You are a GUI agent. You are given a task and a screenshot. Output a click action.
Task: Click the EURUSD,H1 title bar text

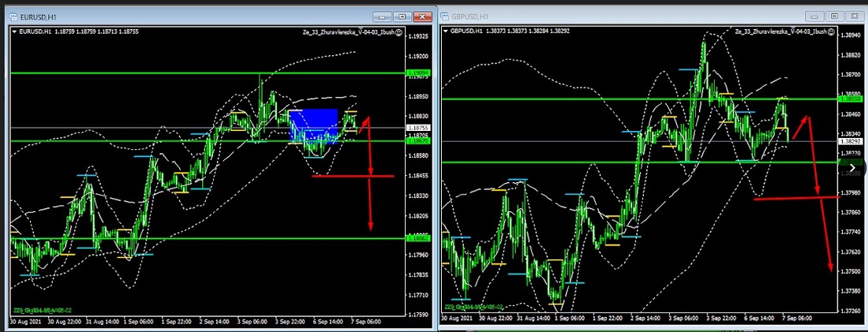[37, 17]
